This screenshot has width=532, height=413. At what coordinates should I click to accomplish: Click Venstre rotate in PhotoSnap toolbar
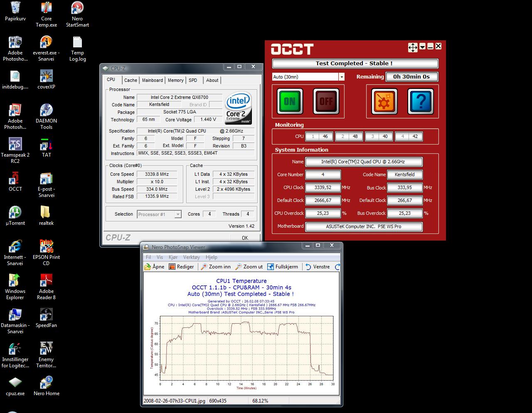(x=318, y=267)
